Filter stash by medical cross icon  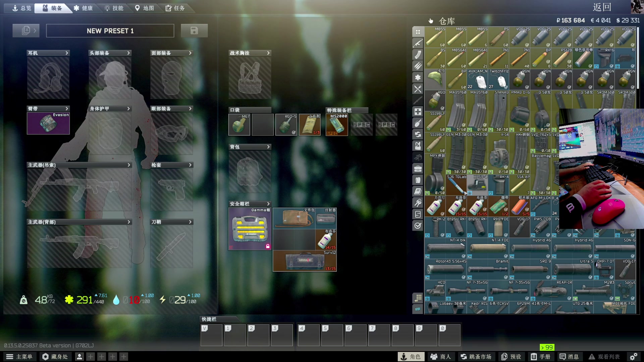coord(418,112)
